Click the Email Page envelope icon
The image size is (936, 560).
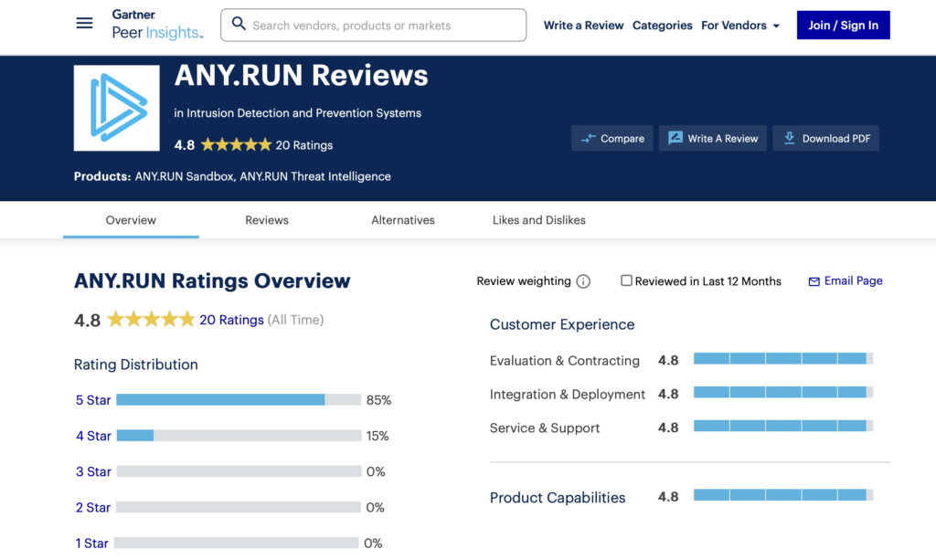point(814,282)
